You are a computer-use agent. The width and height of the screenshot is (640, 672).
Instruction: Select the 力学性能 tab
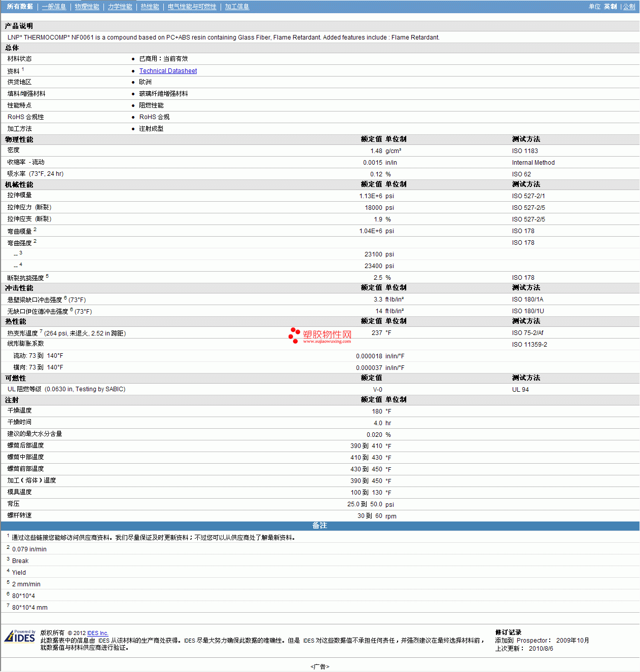(x=120, y=7)
